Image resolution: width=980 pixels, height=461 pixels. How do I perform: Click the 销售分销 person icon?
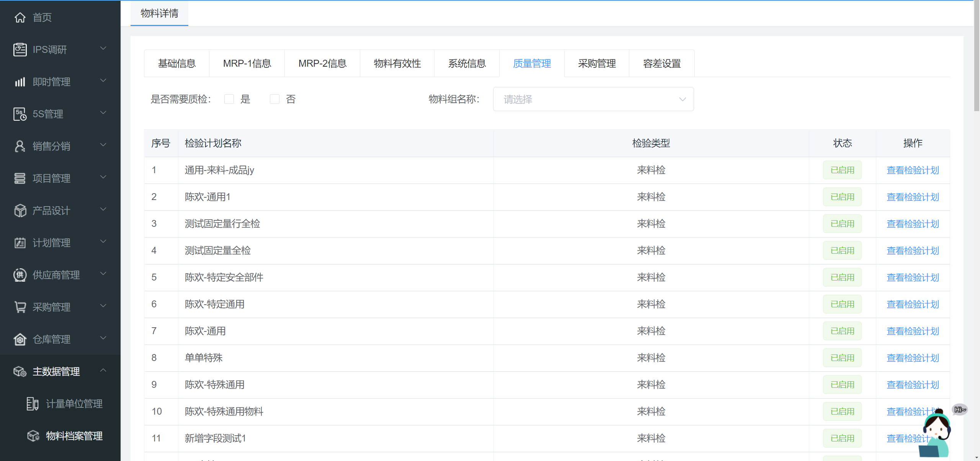click(20, 146)
